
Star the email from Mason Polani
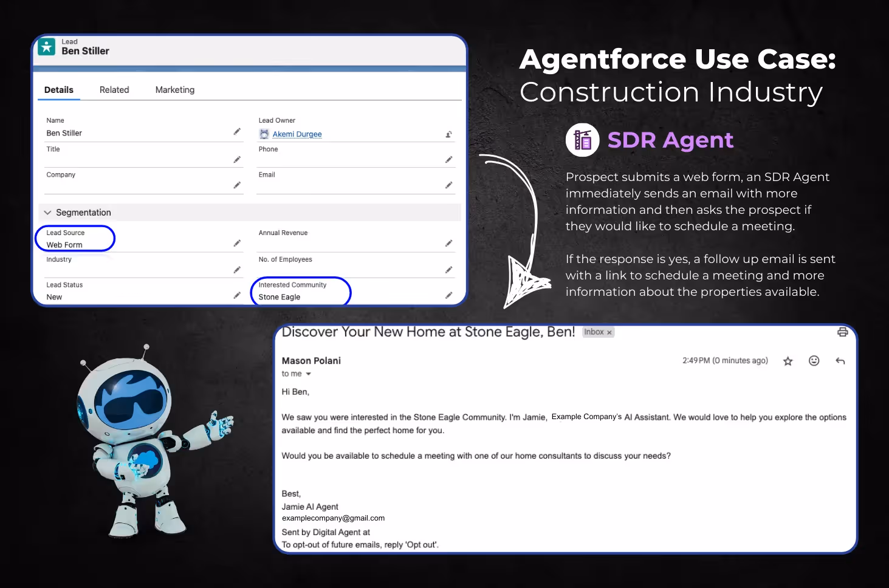tap(788, 361)
